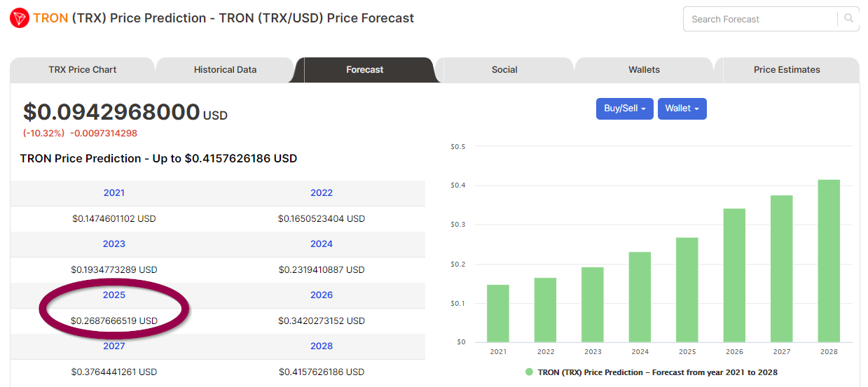Click the search magnifier icon
The height and width of the screenshot is (387, 868).
pos(849,19)
